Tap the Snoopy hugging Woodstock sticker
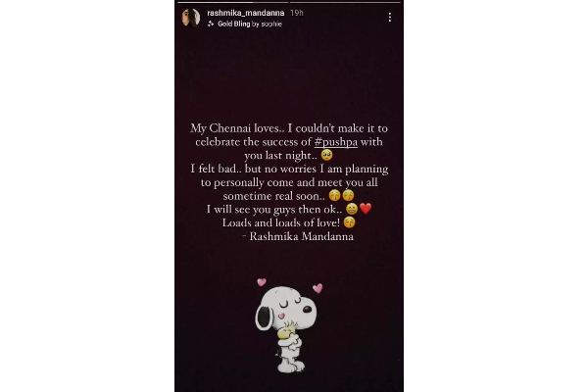Screen dimensions: 588x392 click(x=286, y=329)
